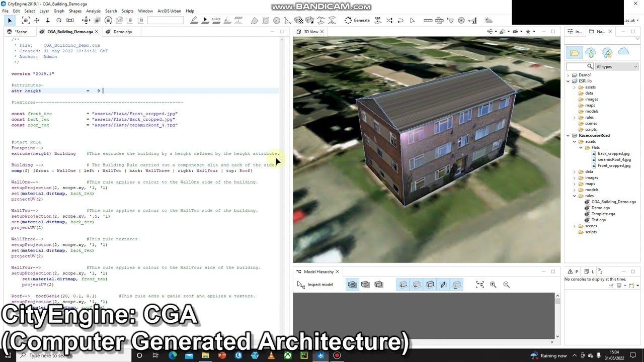Toggle second model box display mode
Image resolution: width=644 pixels, height=362 pixels.
coord(365,285)
